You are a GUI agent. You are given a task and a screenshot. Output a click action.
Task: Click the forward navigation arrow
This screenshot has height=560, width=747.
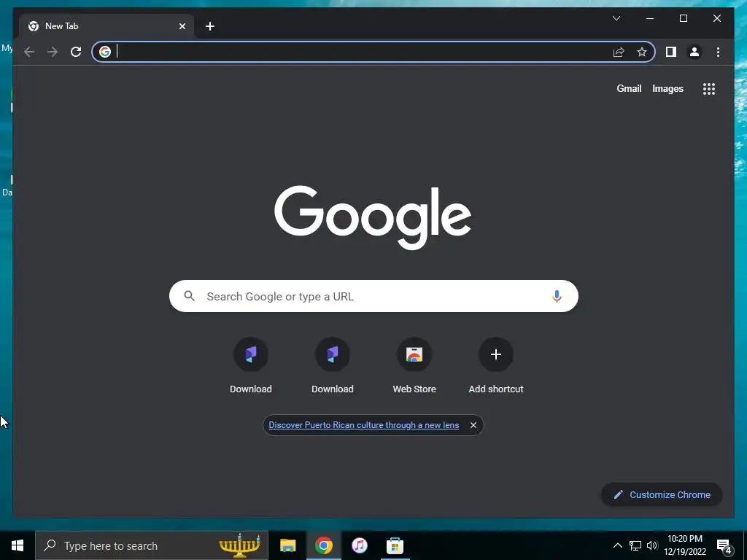coord(53,52)
